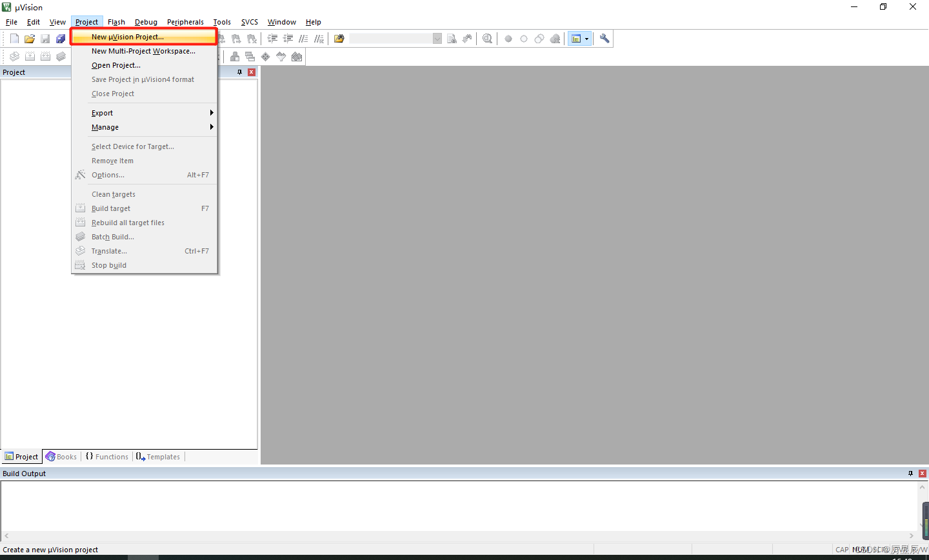Open the File menu

[12, 22]
